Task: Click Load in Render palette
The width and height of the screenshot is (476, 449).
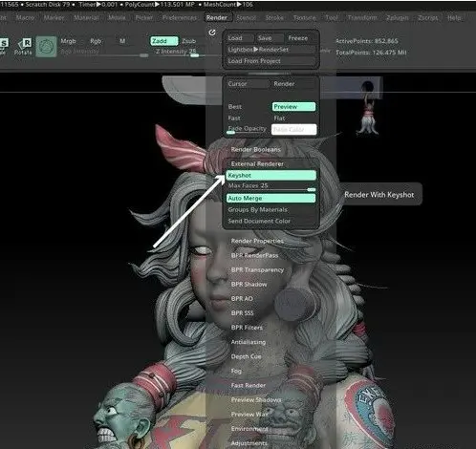Action: (x=240, y=38)
